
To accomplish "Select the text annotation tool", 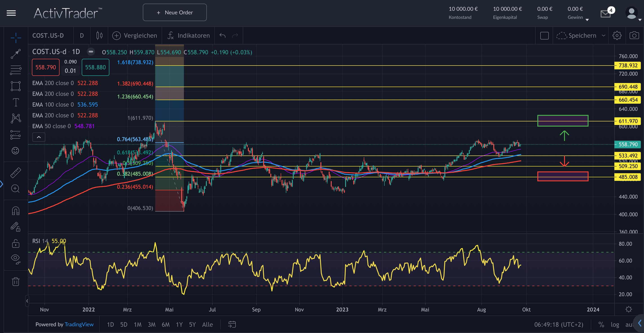I will tap(15, 102).
